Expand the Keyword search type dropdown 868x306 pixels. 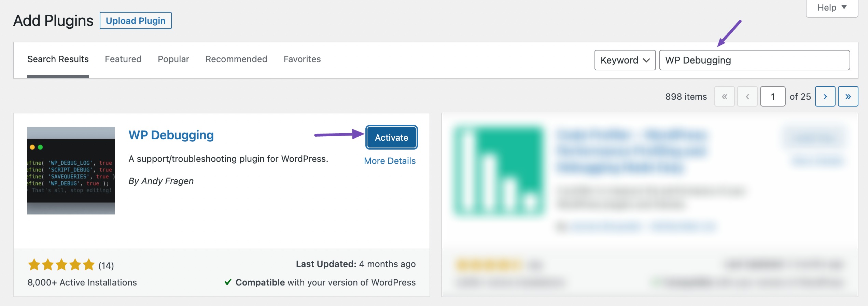coord(625,60)
